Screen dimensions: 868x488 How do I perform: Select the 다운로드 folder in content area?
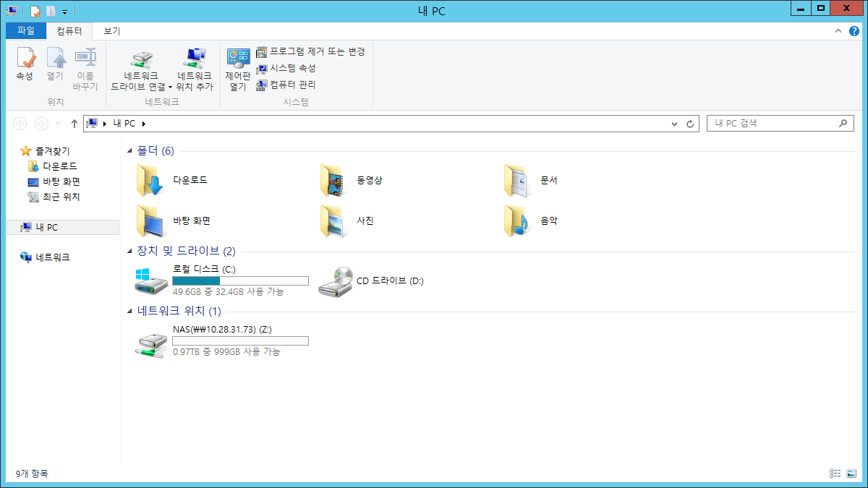[172, 180]
